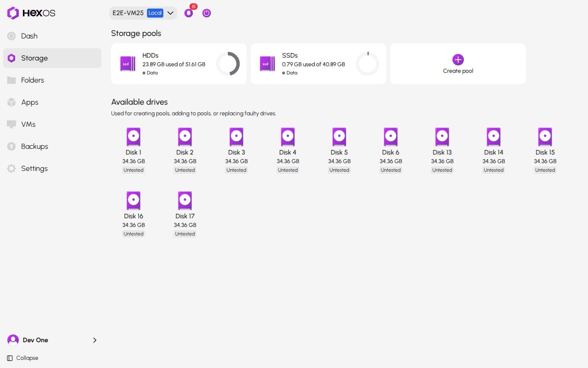
Task: Go to Dash in sidebar
Action: pyautogui.click(x=52, y=36)
